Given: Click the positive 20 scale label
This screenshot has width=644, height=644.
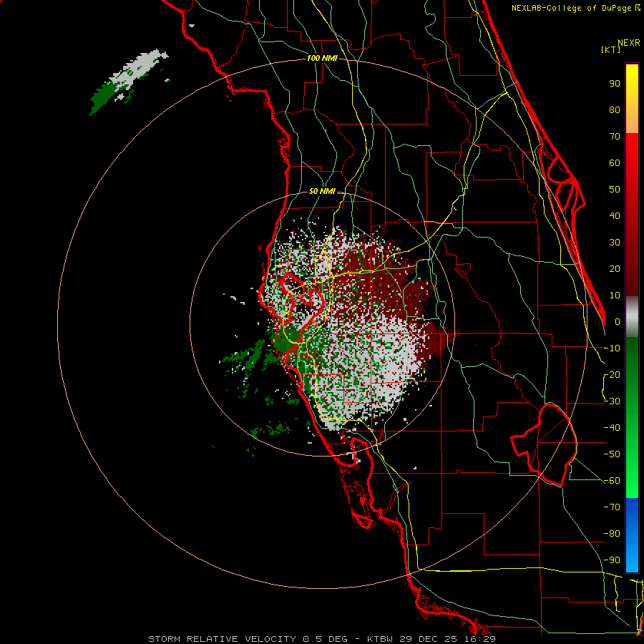Looking at the screenshot, I should pyautogui.click(x=615, y=269).
